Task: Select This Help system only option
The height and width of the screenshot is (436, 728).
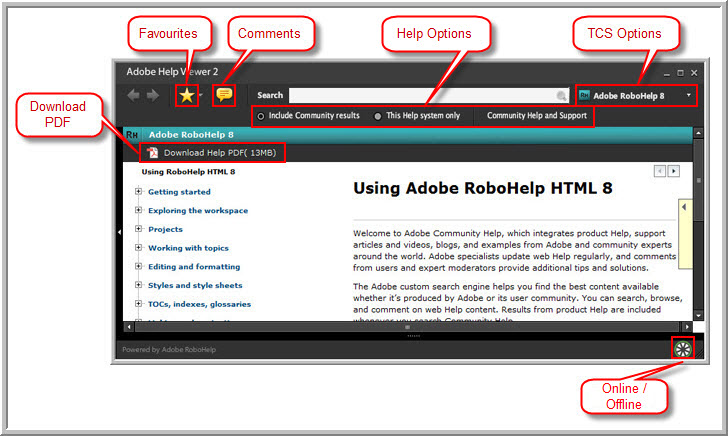Action: tap(378, 116)
